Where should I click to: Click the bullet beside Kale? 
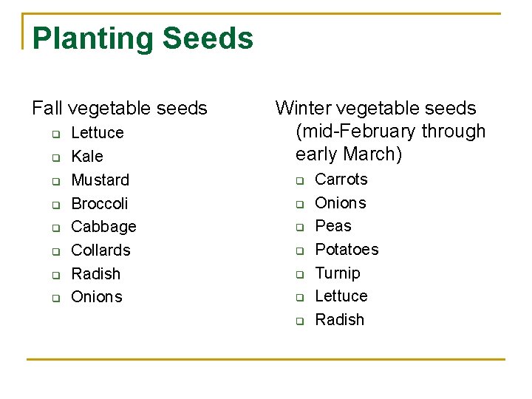[54, 157]
